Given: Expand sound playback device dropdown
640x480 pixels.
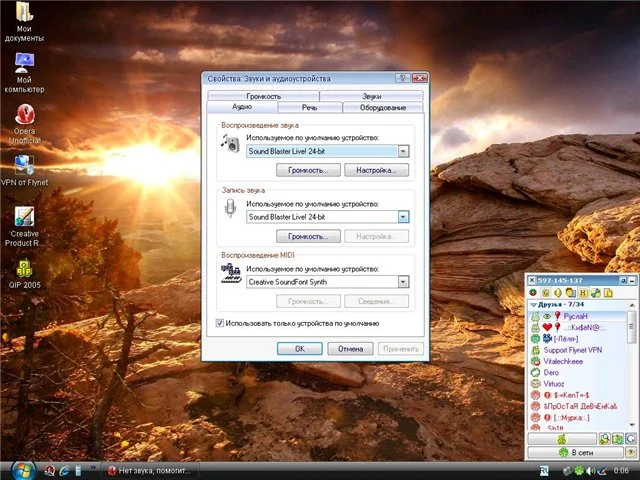Looking at the screenshot, I should 403,151.
